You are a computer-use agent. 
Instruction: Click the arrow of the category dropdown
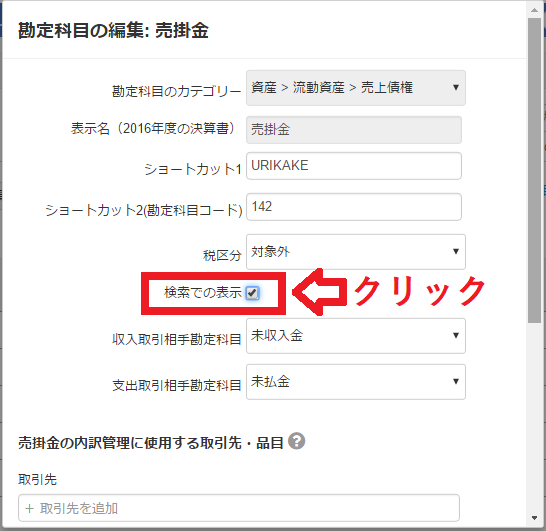(x=455, y=87)
